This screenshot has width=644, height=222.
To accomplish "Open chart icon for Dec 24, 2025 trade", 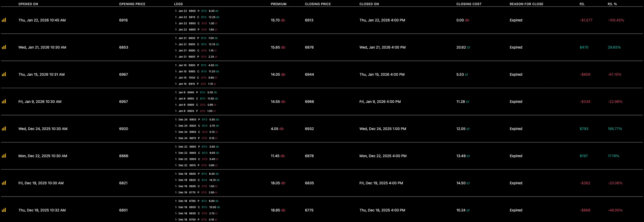I will [4, 129].
